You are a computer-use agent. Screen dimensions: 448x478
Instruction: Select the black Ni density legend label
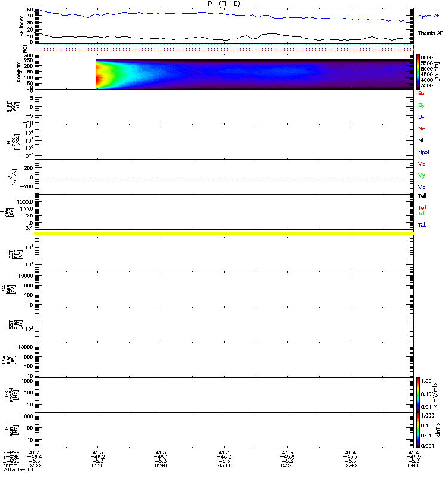click(421, 140)
